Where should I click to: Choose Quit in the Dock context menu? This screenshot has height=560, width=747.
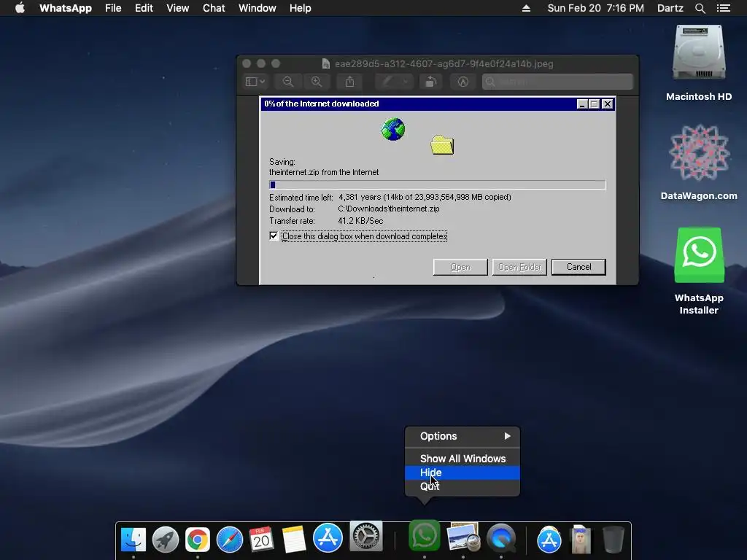click(x=462, y=486)
